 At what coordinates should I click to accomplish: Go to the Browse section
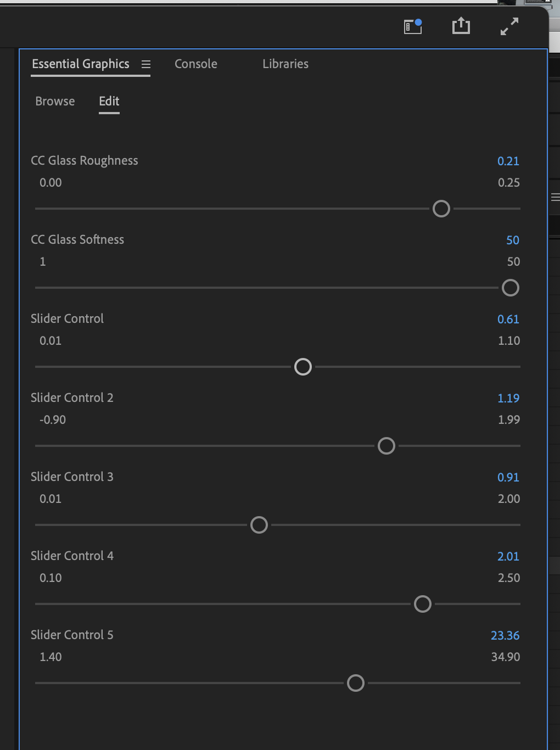coord(55,101)
